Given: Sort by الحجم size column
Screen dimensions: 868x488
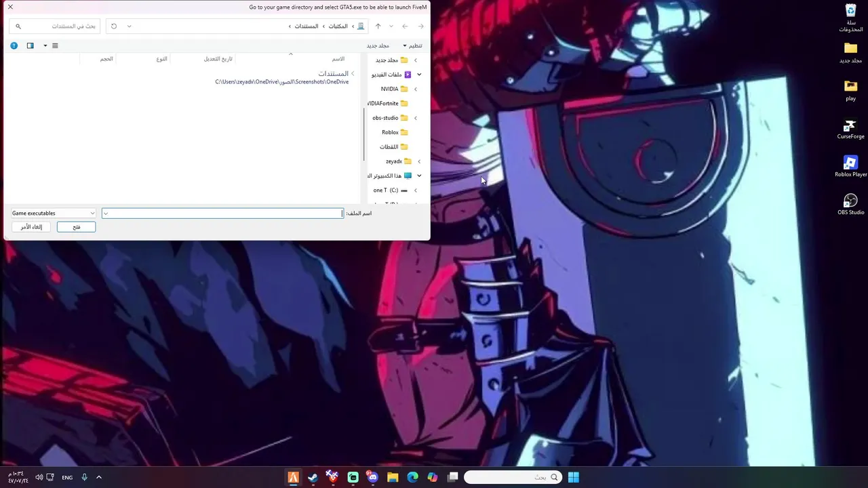Looking at the screenshot, I should (x=106, y=59).
